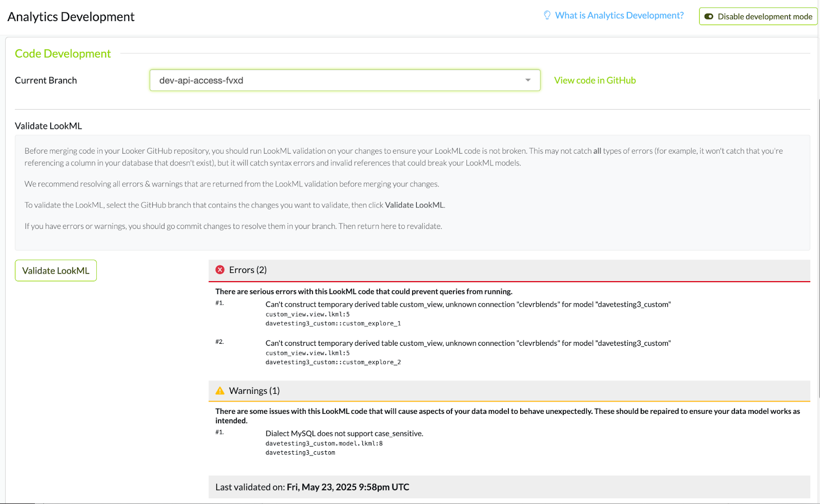Click the red error X icon

[x=220, y=270]
